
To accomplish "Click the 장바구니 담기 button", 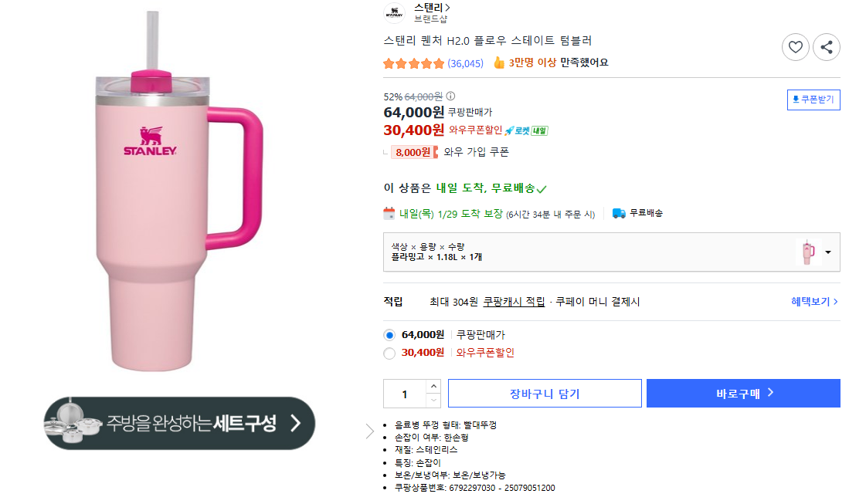I will pyautogui.click(x=545, y=394).
